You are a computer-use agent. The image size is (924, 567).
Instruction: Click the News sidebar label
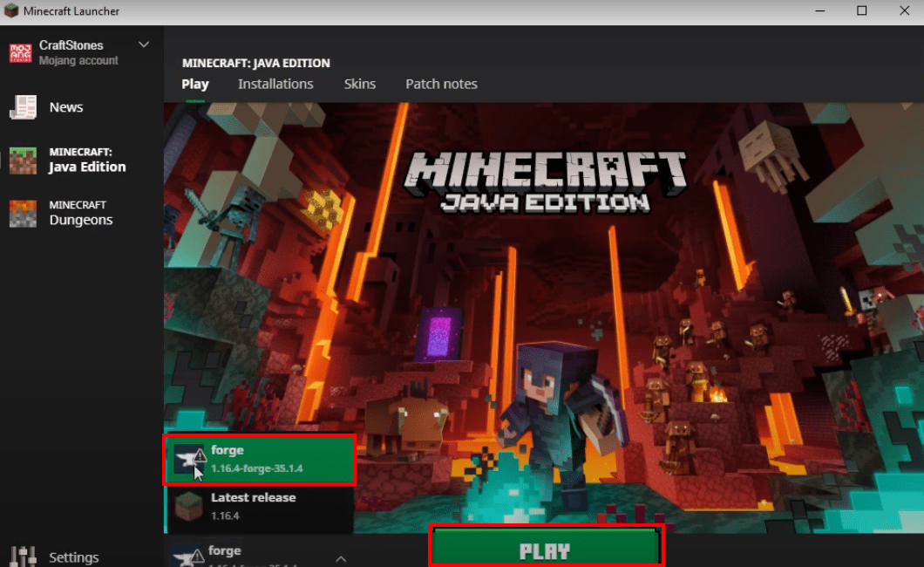tap(66, 107)
